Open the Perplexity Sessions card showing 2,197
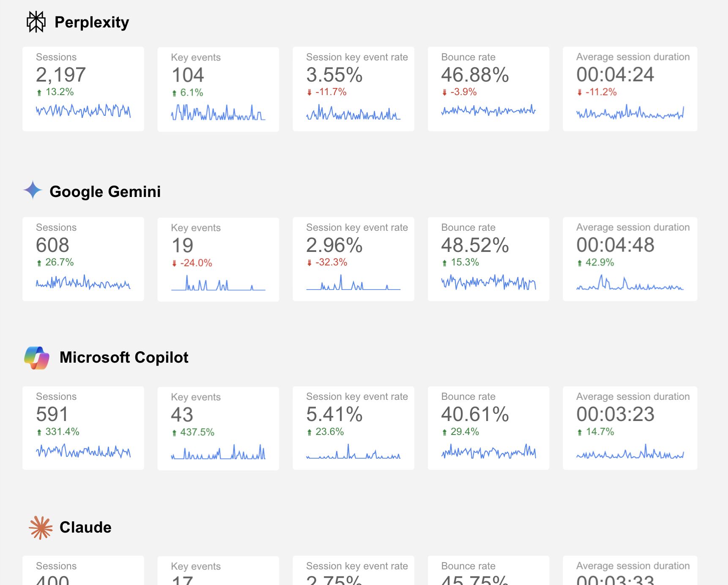 83,89
